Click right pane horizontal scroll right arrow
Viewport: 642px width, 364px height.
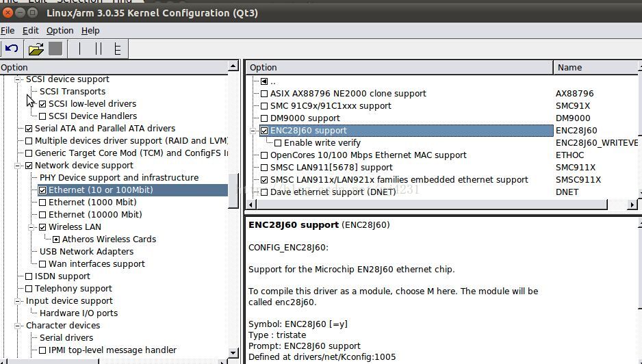click(x=632, y=205)
